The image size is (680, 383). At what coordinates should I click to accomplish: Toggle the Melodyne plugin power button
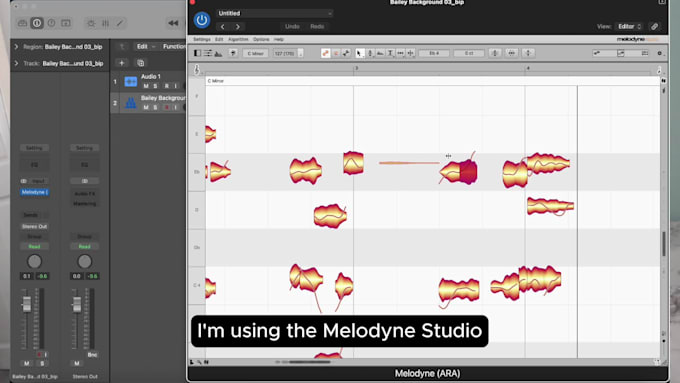tap(202, 20)
